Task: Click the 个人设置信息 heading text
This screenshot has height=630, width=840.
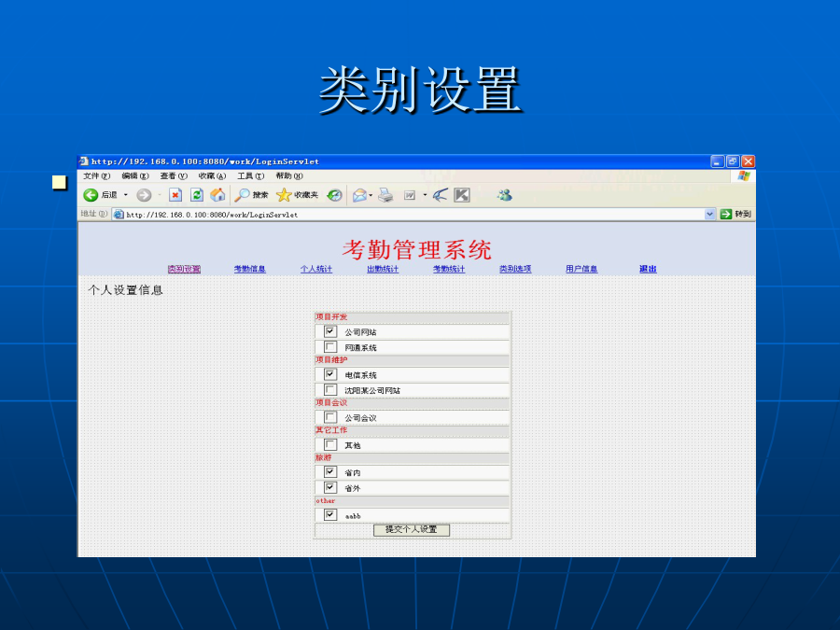Action: [125, 290]
